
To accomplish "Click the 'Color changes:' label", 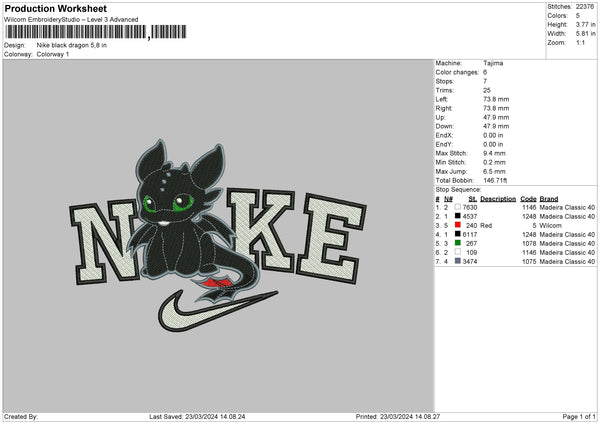I will point(457,72).
